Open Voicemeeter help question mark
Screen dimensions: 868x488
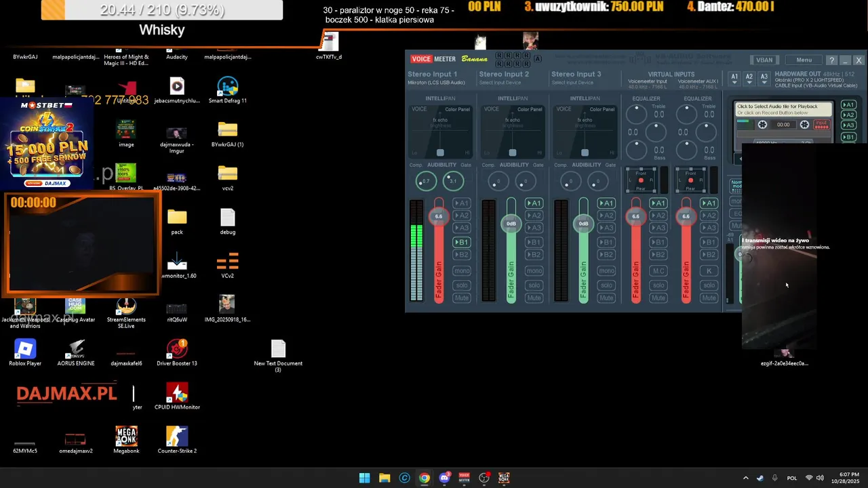pyautogui.click(x=832, y=60)
